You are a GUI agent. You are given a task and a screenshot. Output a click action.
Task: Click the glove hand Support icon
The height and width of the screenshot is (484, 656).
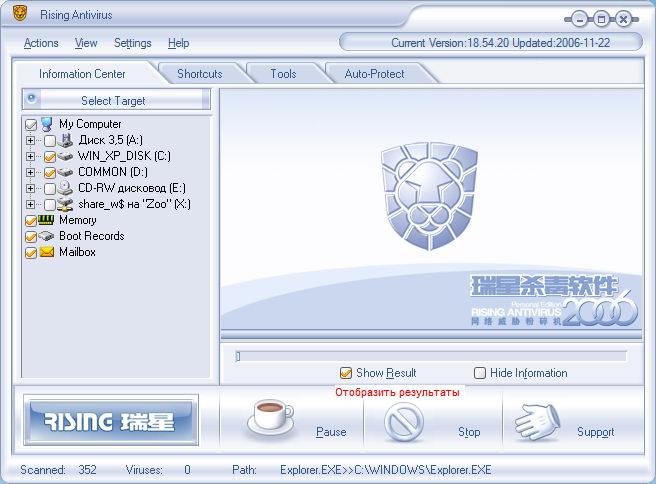(538, 422)
